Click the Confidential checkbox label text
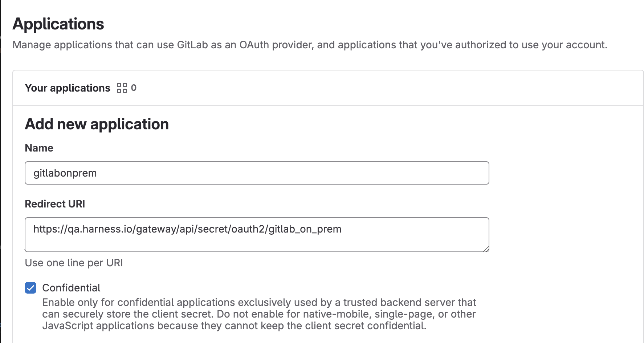The image size is (644, 343). (71, 288)
